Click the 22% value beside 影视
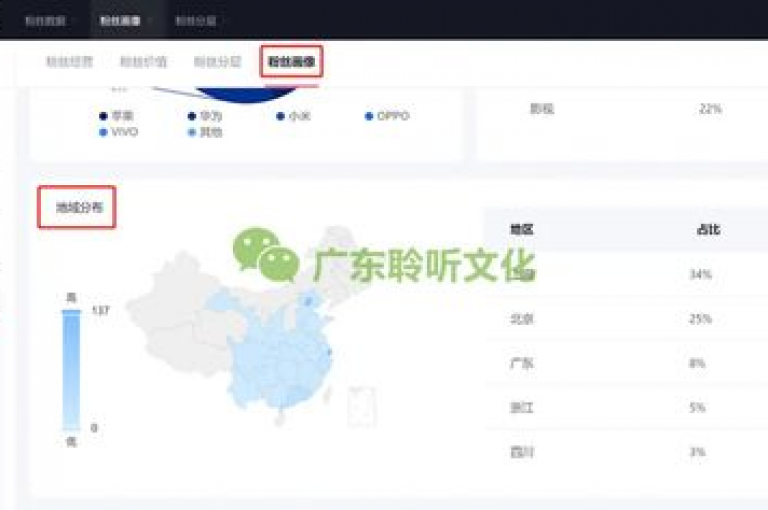Screen dimensions: 768x510 point(710,109)
